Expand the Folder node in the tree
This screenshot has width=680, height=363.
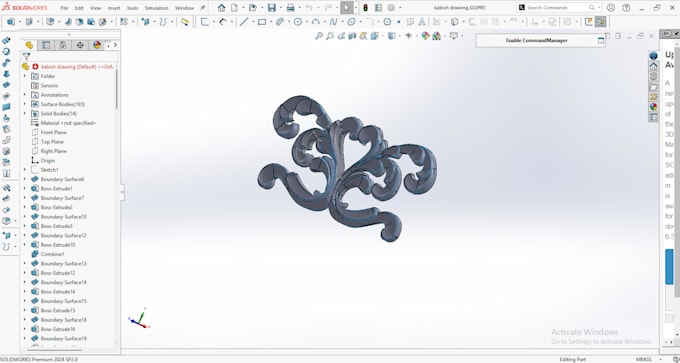click(x=24, y=76)
